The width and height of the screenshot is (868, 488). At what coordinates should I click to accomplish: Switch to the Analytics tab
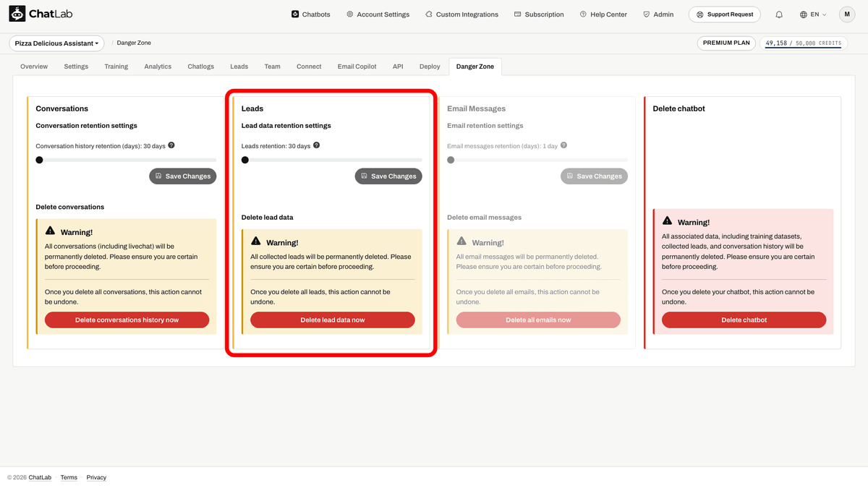pyautogui.click(x=158, y=67)
